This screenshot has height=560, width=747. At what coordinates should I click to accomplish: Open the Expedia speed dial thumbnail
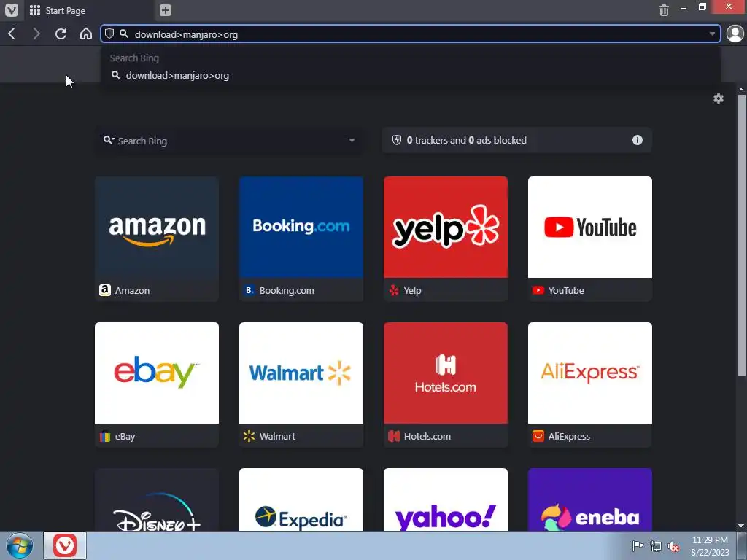pyautogui.click(x=301, y=499)
